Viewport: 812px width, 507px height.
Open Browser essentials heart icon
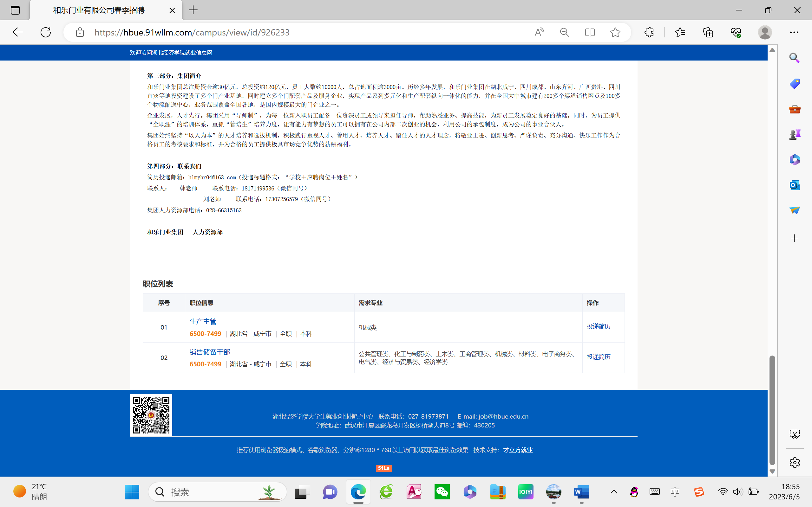[x=736, y=32]
